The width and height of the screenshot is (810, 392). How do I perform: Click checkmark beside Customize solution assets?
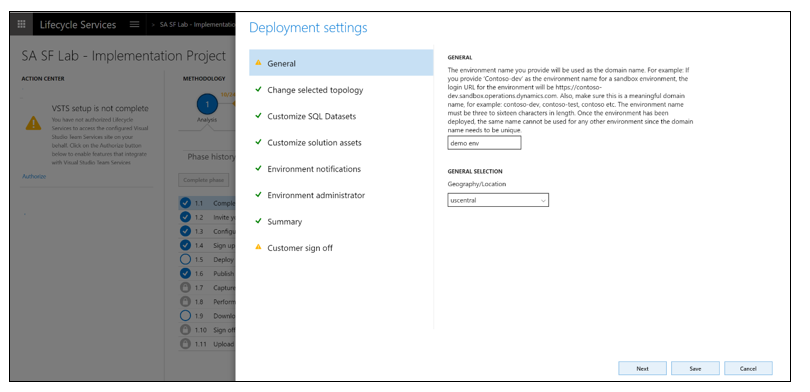point(258,142)
